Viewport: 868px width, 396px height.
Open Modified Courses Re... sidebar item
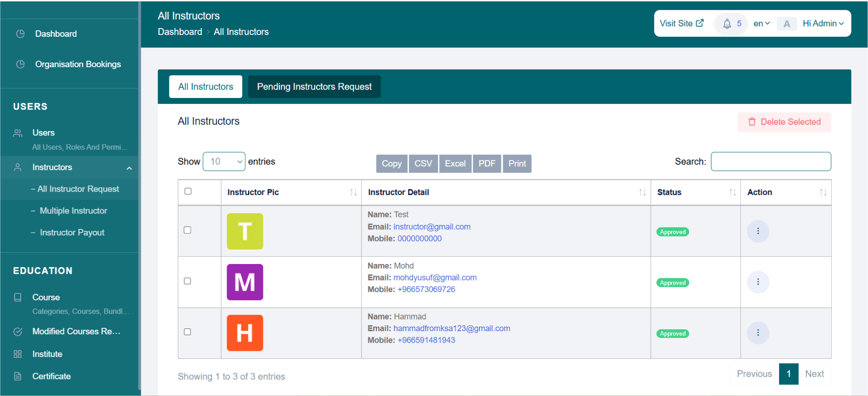pyautogui.click(x=76, y=332)
